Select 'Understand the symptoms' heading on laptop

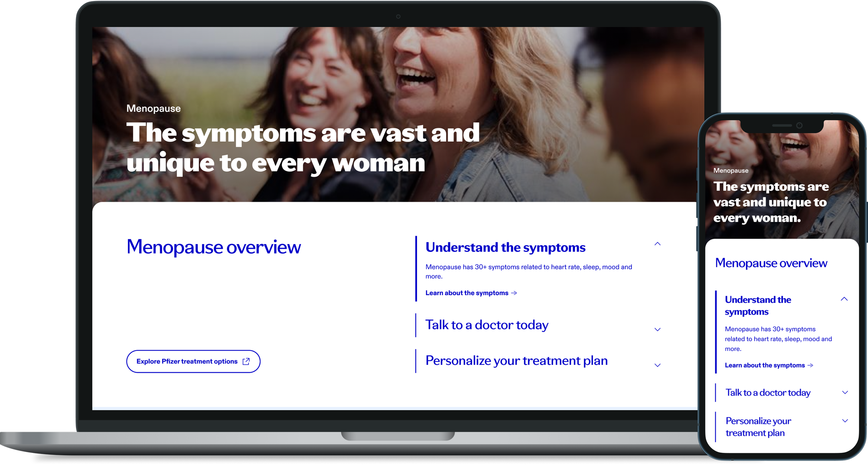(x=505, y=247)
